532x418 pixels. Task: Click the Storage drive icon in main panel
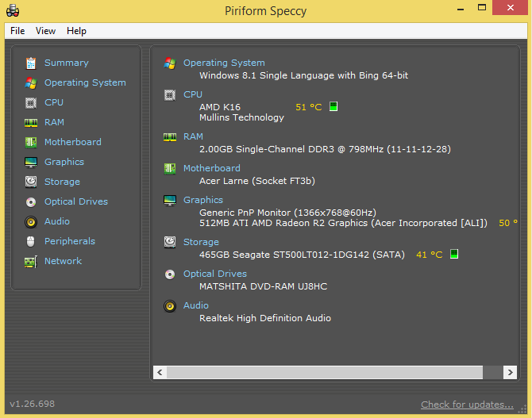point(170,242)
